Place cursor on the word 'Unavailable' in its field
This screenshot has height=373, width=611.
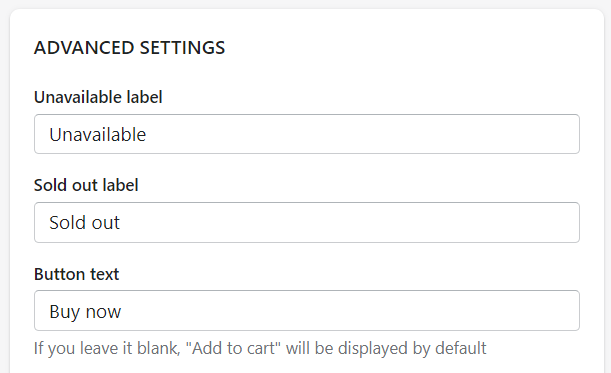97,134
